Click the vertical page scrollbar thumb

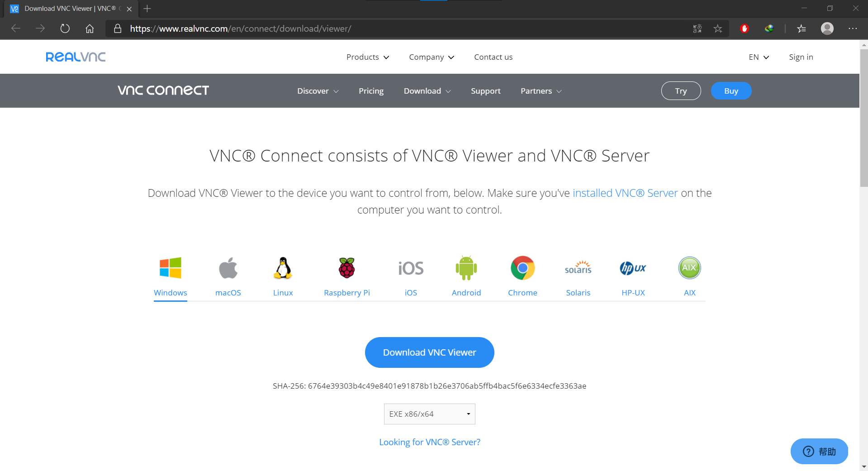pos(864,118)
